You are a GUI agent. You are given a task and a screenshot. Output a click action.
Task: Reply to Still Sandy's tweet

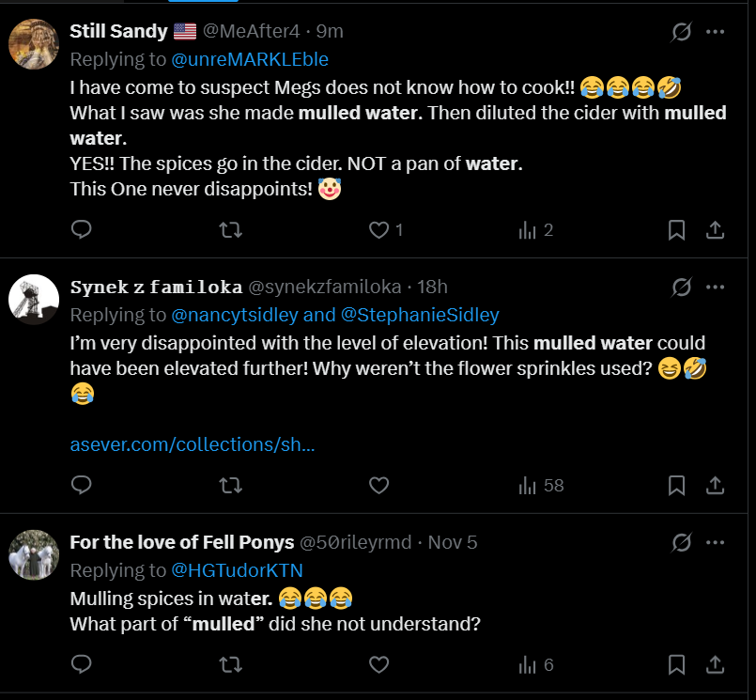click(82, 229)
